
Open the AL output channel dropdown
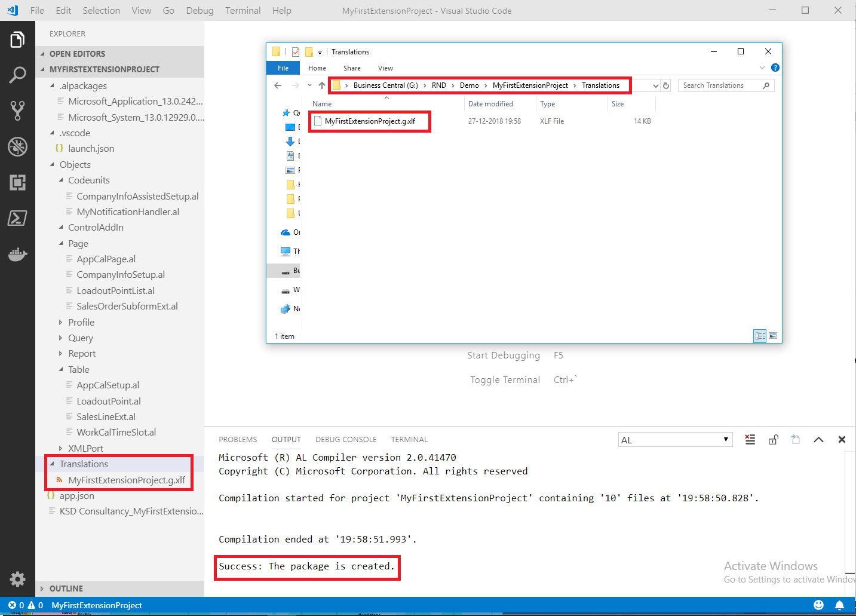pos(675,440)
